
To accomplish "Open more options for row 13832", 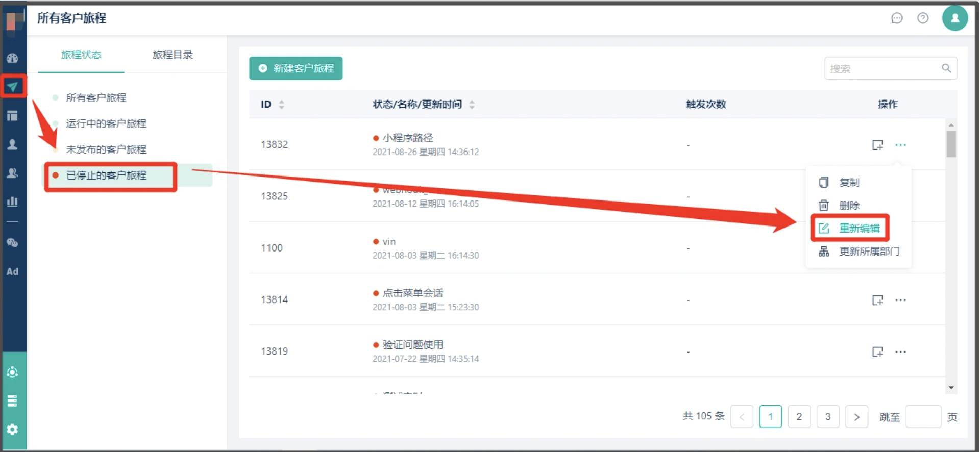I will point(901,145).
